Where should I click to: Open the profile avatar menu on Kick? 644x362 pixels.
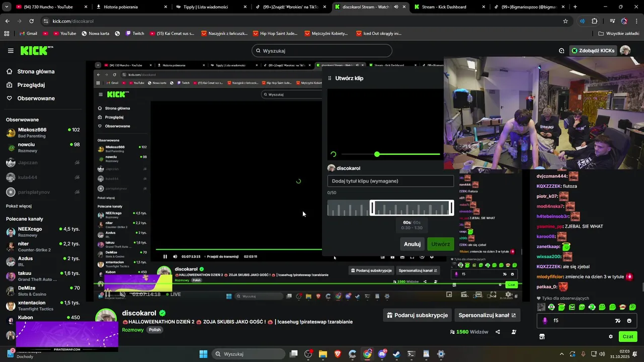pos(625,50)
